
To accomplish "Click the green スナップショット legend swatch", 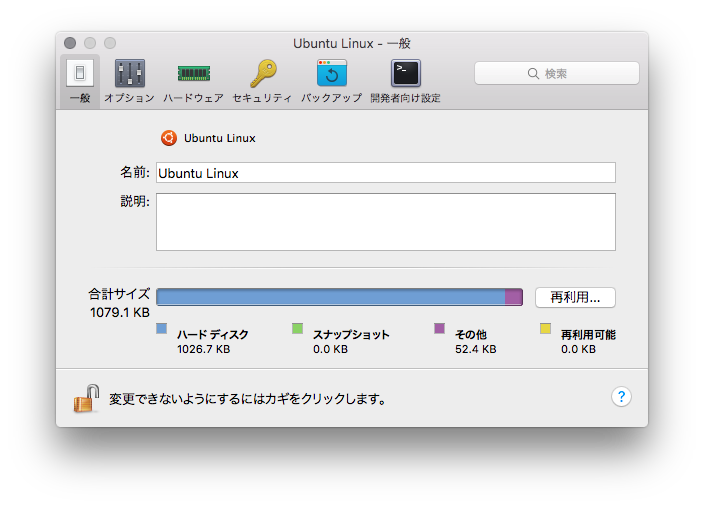I will (x=297, y=328).
